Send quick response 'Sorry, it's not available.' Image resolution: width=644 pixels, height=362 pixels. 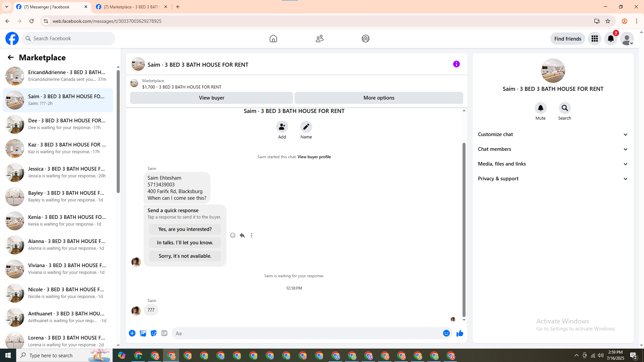(185, 256)
